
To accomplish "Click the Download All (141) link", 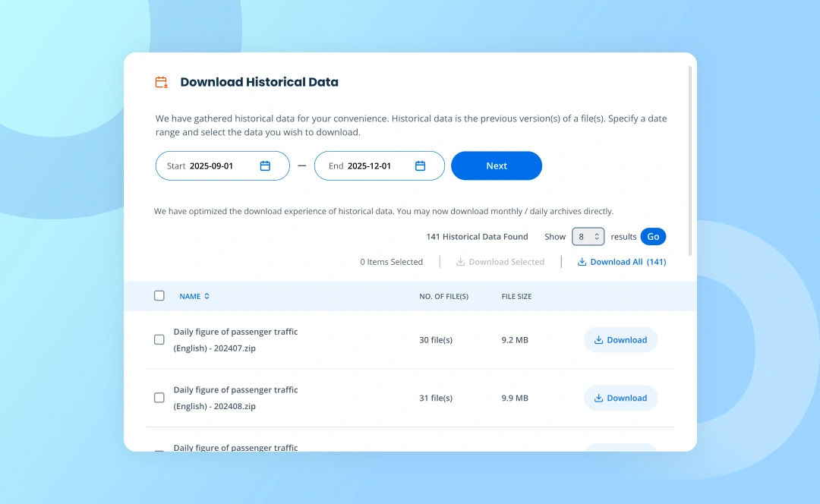I will point(622,261).
